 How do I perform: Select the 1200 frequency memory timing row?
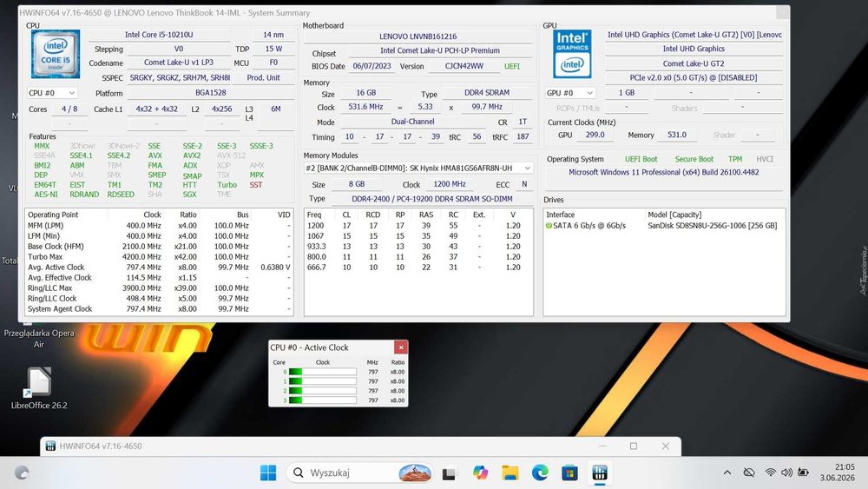click(418, 226)
